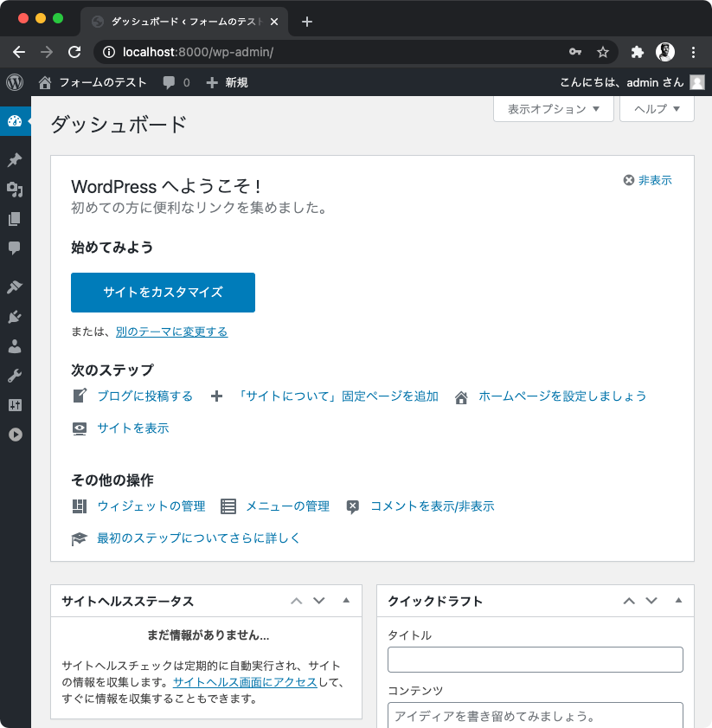
Task: Open Pages sidebar icon
Action: tap(15, 219)
